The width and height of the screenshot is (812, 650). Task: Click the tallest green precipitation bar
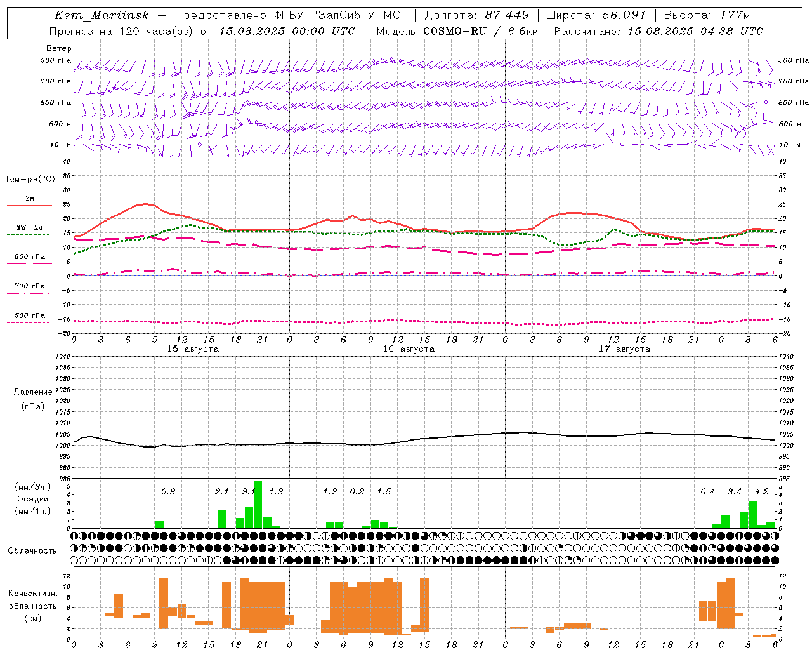(x=258, y=505)
